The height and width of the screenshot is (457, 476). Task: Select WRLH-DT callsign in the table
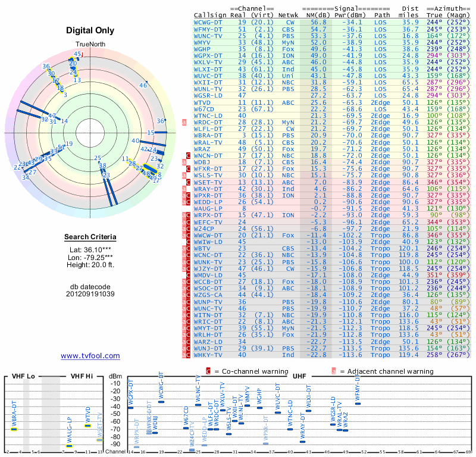208,334
